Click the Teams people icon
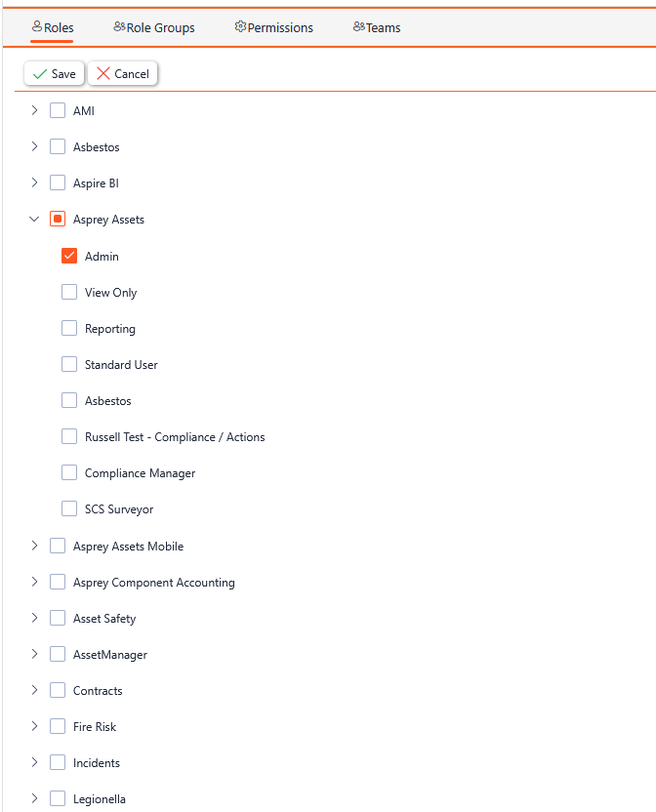 (x=359, y=26)
